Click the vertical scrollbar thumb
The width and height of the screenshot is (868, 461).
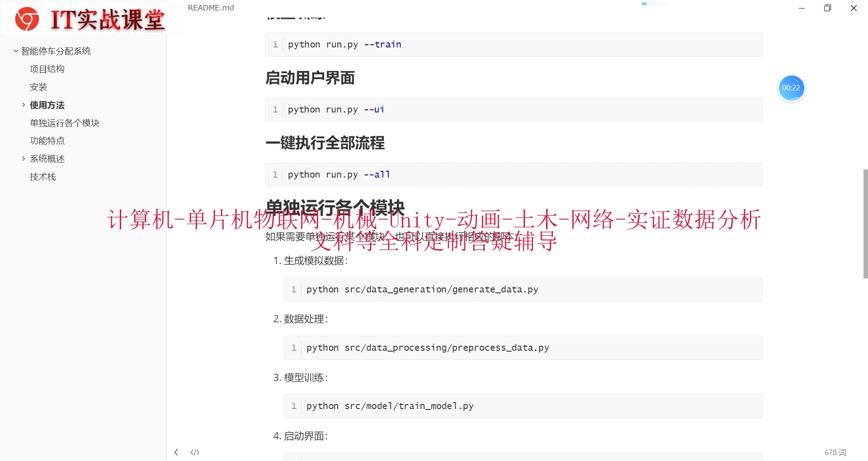tap(865, 224)
